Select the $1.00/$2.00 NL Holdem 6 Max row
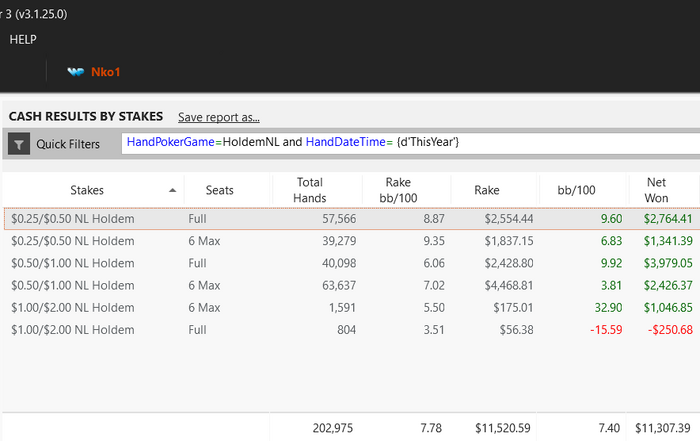The height and width of the screenshot is (441, 700). click(x=352, y=308)
